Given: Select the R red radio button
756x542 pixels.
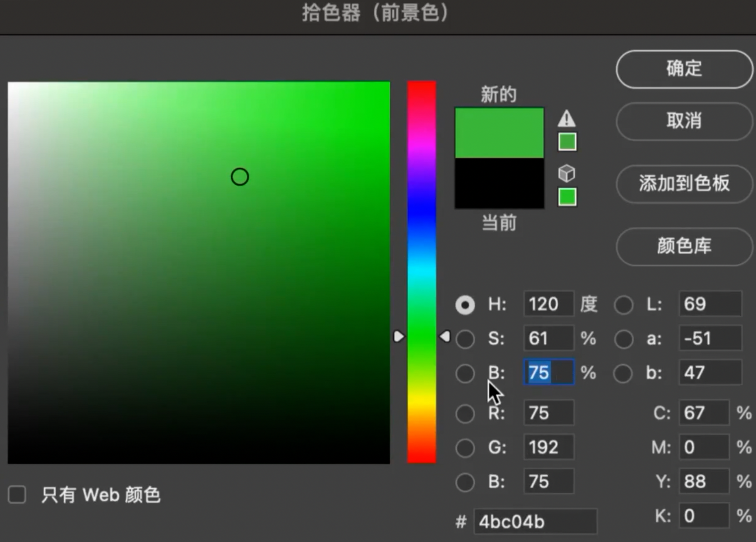Looking at the screenshot, I should point(465,413).
